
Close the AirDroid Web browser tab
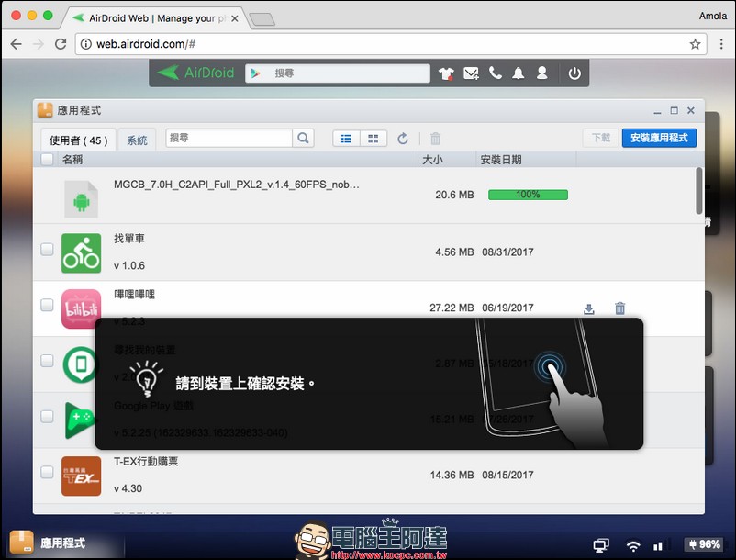click(235, 18)
